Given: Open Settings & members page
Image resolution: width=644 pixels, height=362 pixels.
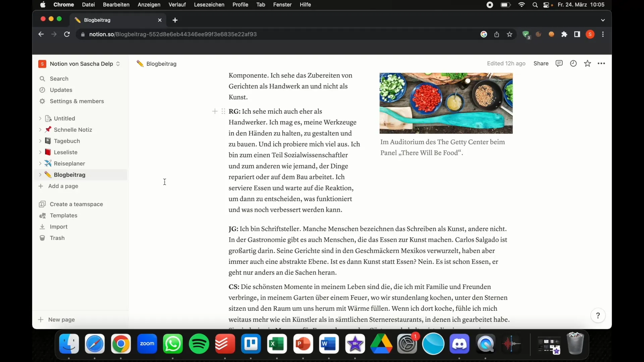Looking at the screenshot, I should tap(76, 101).
